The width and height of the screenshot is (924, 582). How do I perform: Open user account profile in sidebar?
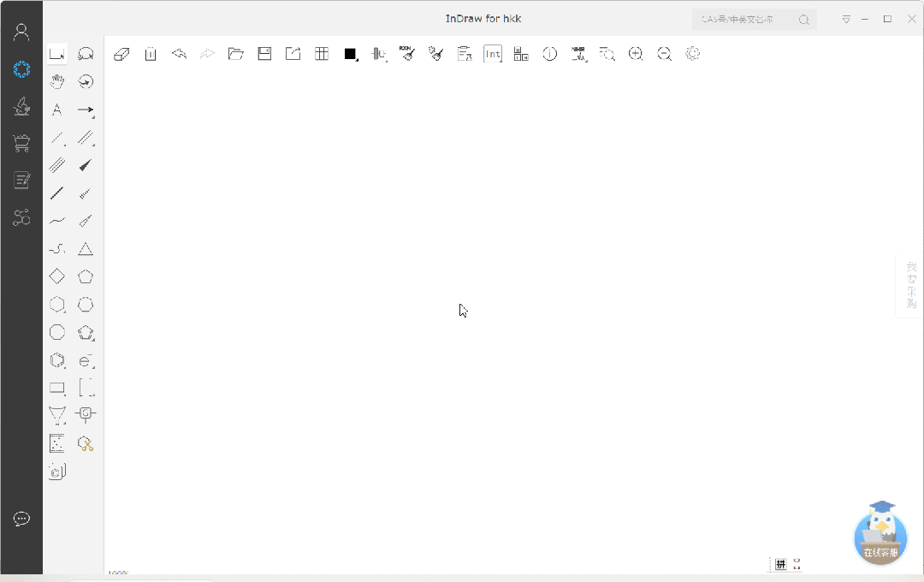(x=21, y=32)
